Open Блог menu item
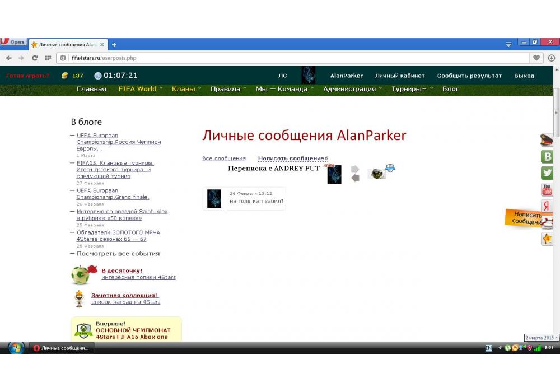The width and height of the screenshot is (560, 392). coord(450,89)
